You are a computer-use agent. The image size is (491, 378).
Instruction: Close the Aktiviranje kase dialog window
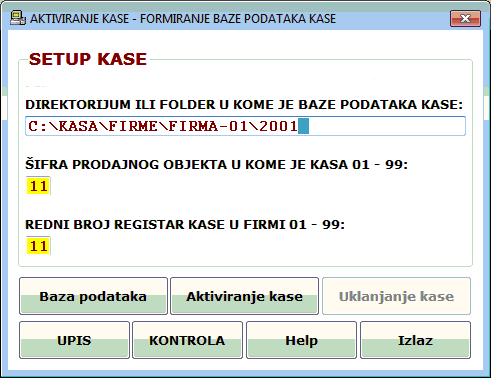point(465,18)
